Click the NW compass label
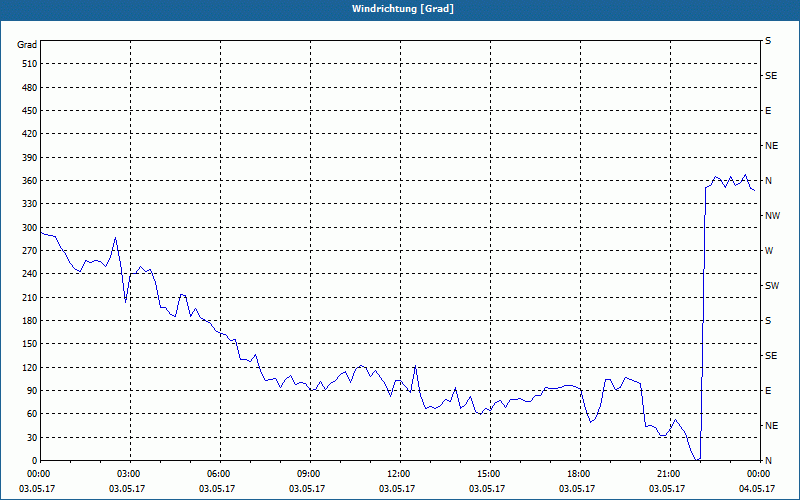The width and height of the screenshot is (800, 500). [772, 216]
